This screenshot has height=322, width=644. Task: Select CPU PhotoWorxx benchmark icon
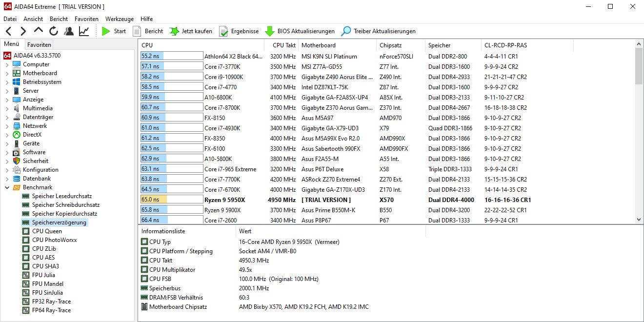[x=26, y=240]
